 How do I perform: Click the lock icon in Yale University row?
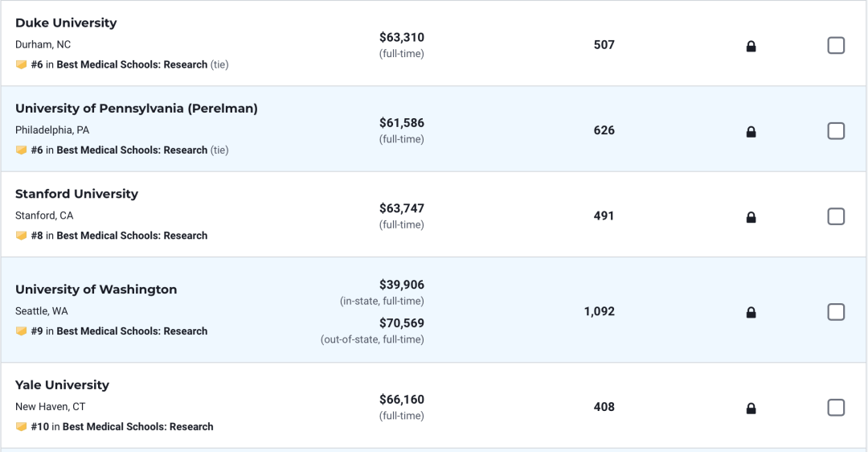tap(751, 409)
